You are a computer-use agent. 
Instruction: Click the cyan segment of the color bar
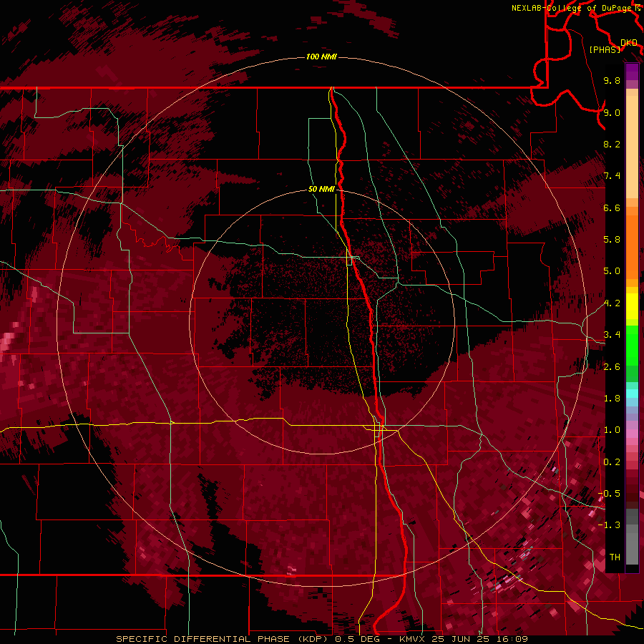[x=632, y=393]
